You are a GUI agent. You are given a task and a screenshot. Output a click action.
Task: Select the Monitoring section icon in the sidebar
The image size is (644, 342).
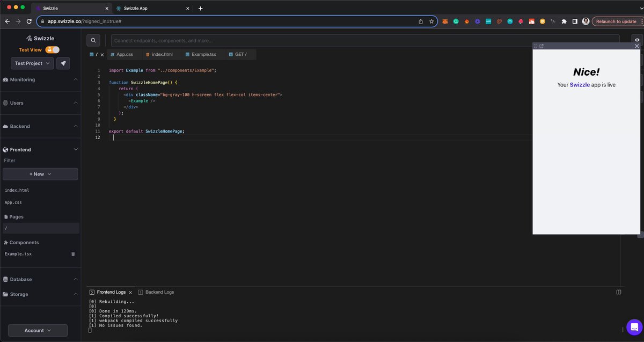5,79
